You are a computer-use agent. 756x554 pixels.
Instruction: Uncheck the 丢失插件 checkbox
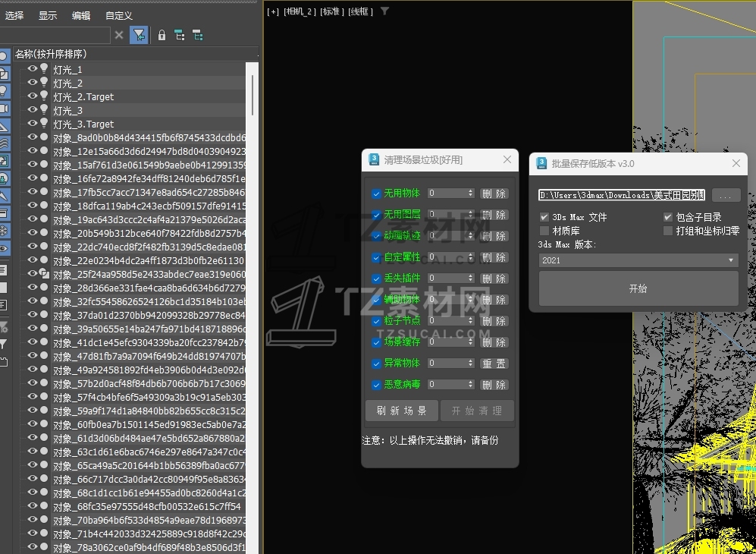[x=377, y=279]
